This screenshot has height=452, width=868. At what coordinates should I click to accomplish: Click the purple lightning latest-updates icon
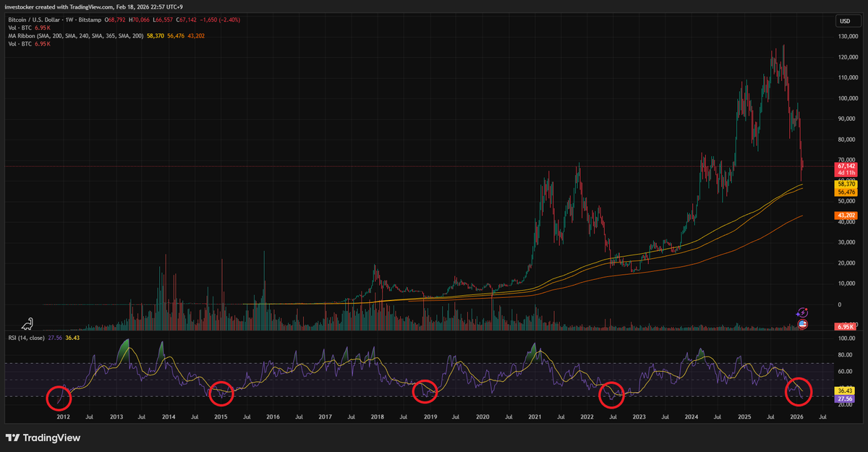(801, 312)
